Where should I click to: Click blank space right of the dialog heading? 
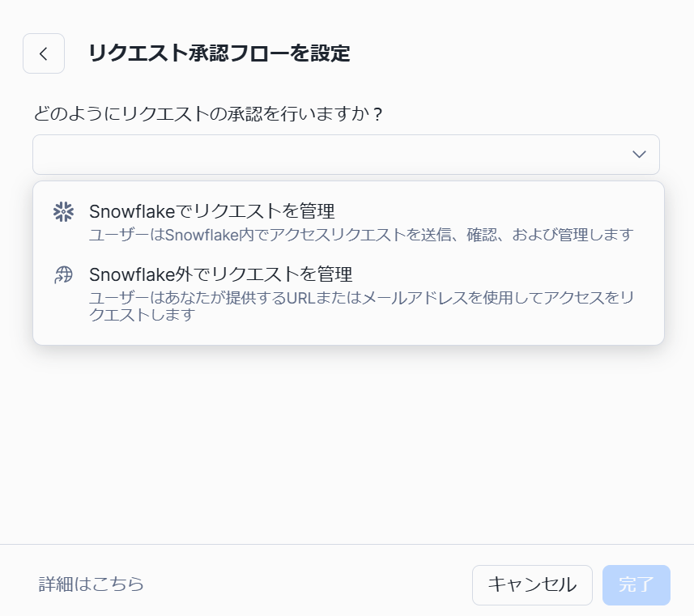click(518, 54)
